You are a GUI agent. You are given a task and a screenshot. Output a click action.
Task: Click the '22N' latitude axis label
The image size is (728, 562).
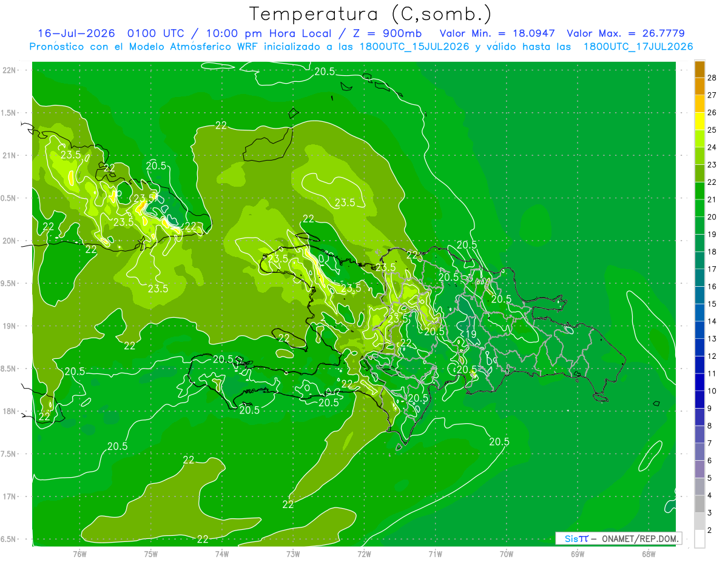pyautogui.click(x=9, y=70)
